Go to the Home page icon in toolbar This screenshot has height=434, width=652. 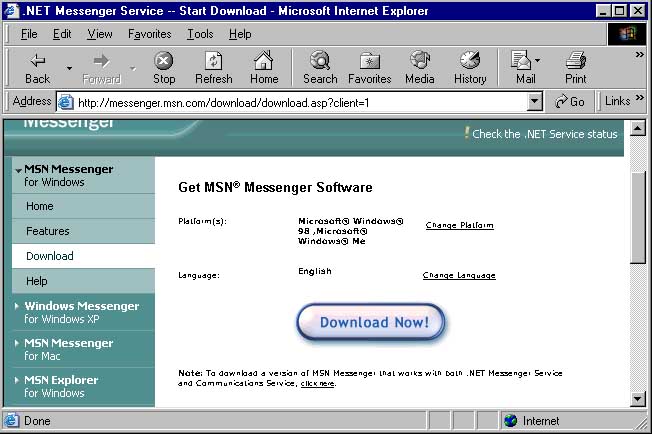click(x=264, y=68)
